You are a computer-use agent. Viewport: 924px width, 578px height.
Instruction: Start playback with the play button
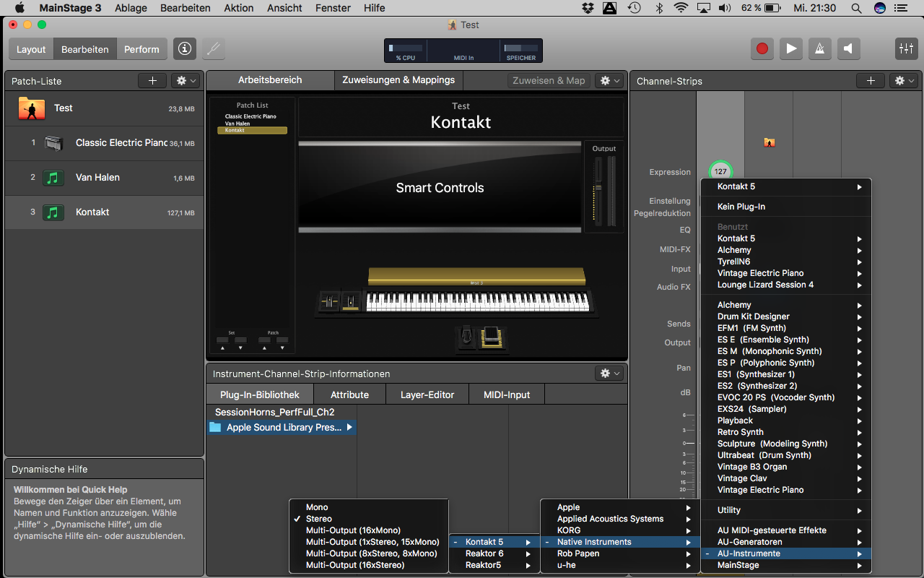(791, 49)
